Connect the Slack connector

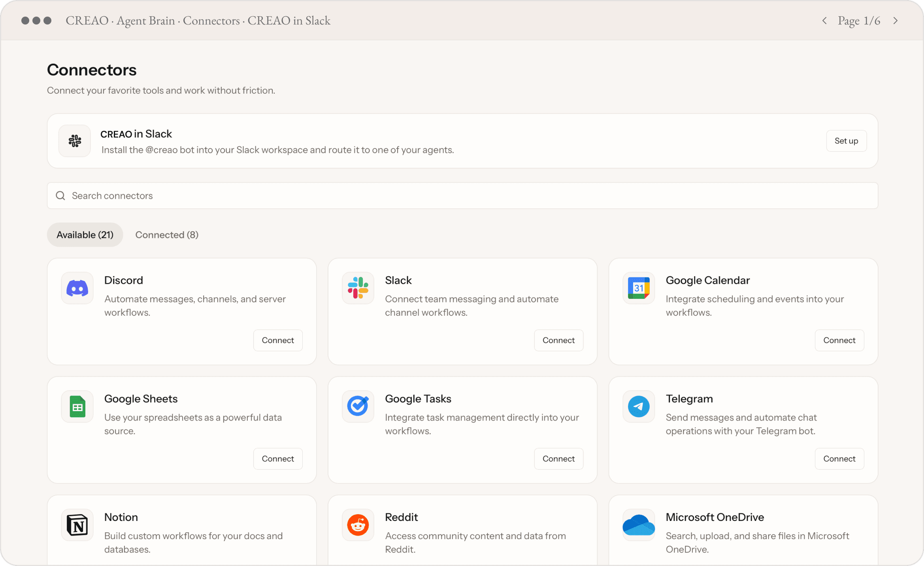[x=558, y=340]
